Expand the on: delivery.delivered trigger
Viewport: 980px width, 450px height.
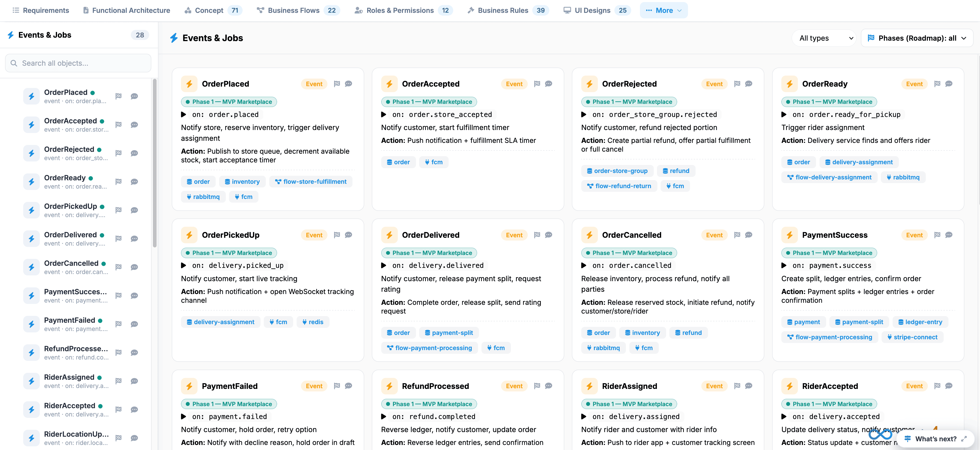coord(384,265)
